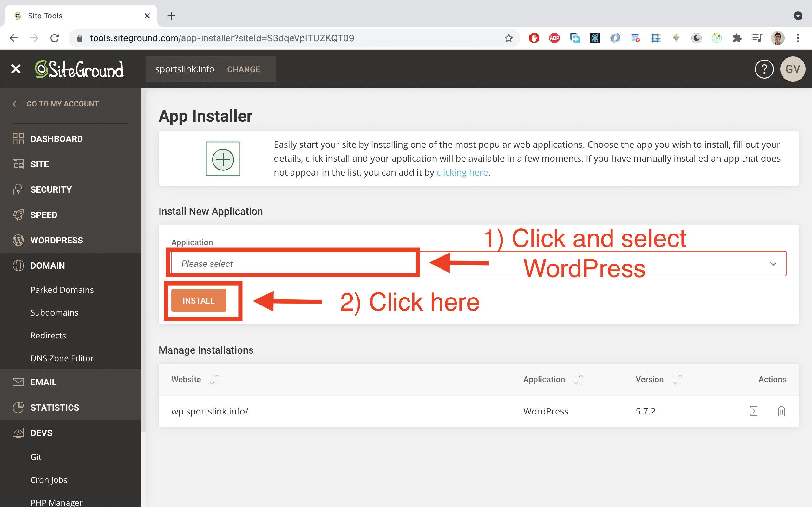The image size is (812, 507).
Task: Open Chrome's three-dot menu
Action: [798, 38]
